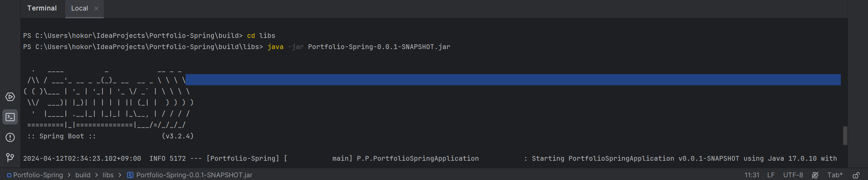Click the 11:31 line:column indicator

point(752,175)
